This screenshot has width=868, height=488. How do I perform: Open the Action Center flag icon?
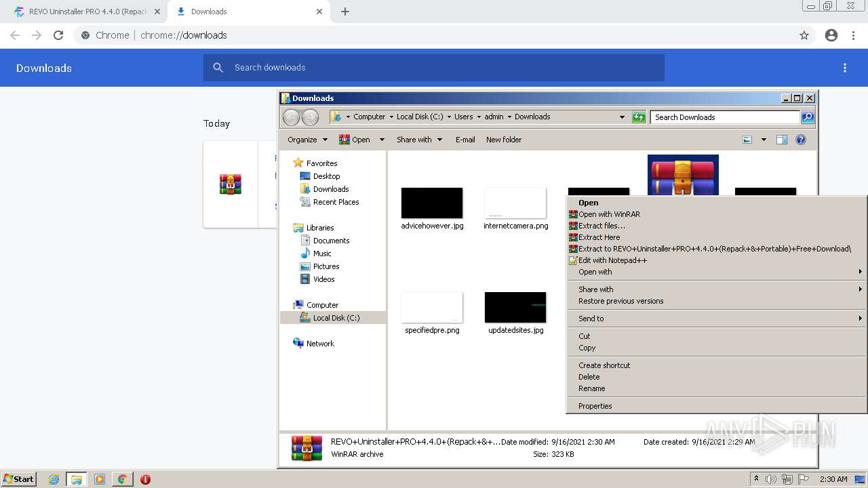pyautogui.click(x=804, y=479)
